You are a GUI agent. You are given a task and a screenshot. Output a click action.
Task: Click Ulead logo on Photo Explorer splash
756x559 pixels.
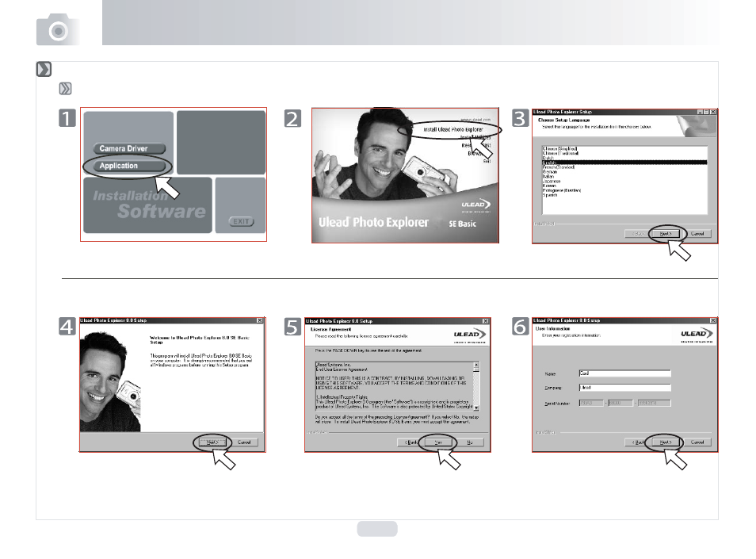[x=476, y=205]
